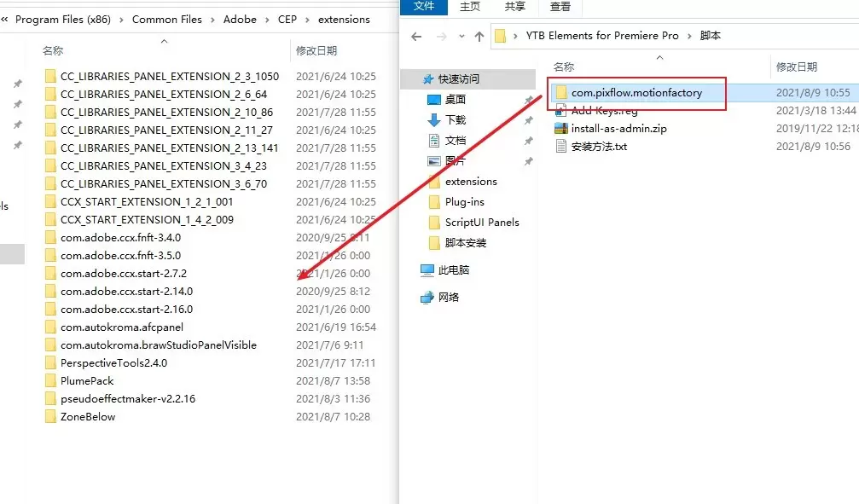
Task: Expand chevron after Adobe breadcrumb
Action: (267, 20)
